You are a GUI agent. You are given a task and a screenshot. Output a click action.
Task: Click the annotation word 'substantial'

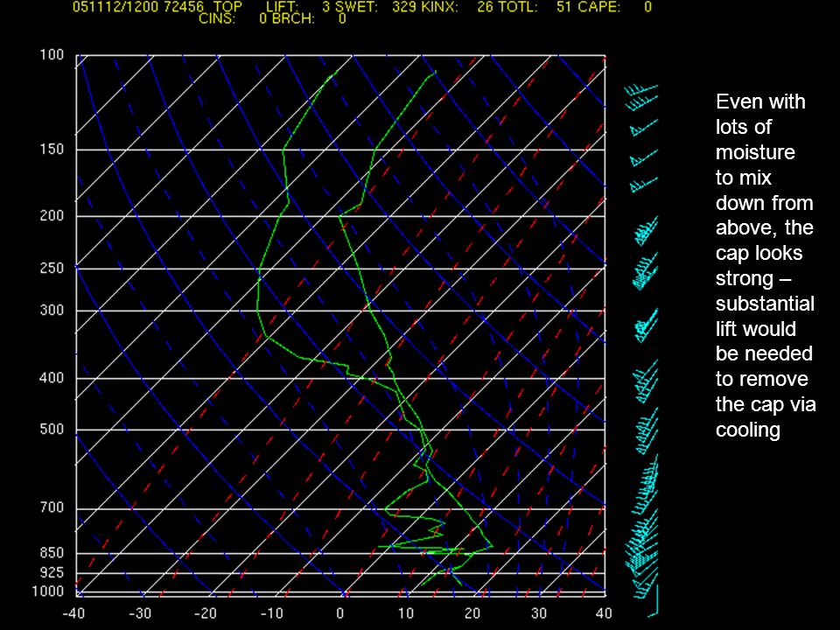(765, 304)
